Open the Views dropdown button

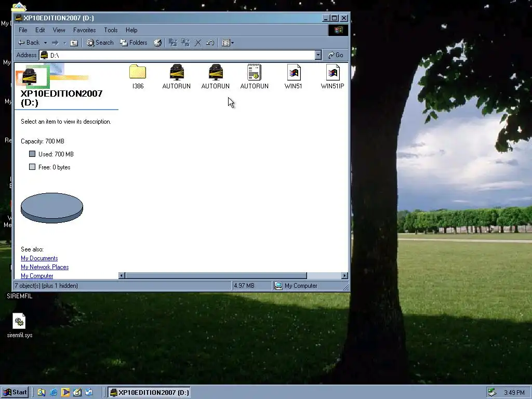(x=228, y=43)
